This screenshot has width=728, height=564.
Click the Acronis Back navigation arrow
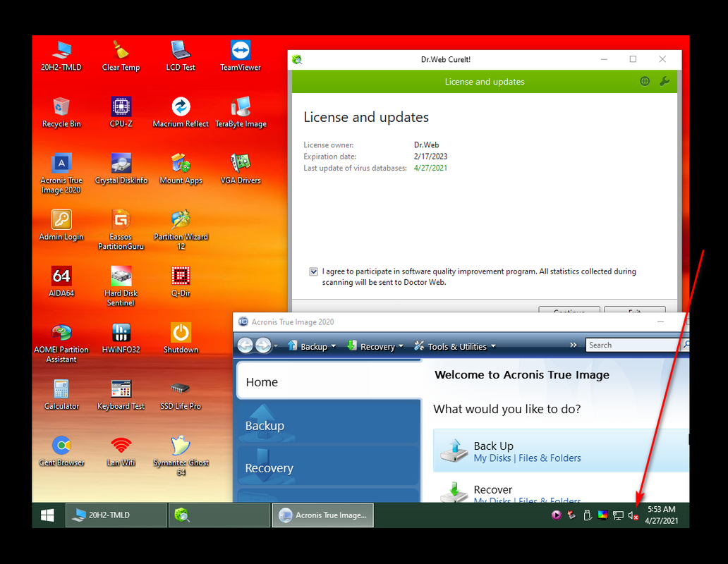(245, 345)
